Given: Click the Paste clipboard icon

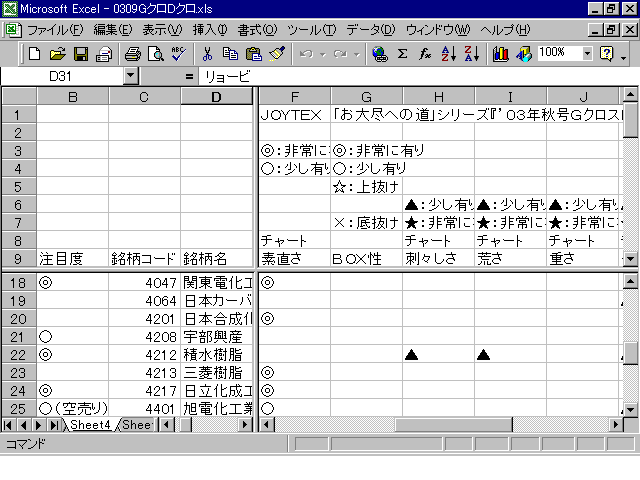Looking at the screenshot, I should coord(253,54).
